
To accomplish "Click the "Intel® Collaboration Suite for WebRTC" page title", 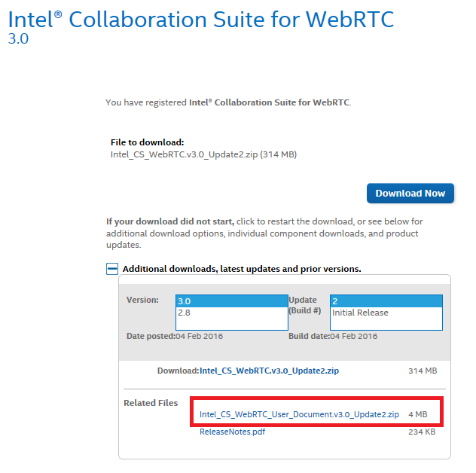I will click(x=200, y=20).
